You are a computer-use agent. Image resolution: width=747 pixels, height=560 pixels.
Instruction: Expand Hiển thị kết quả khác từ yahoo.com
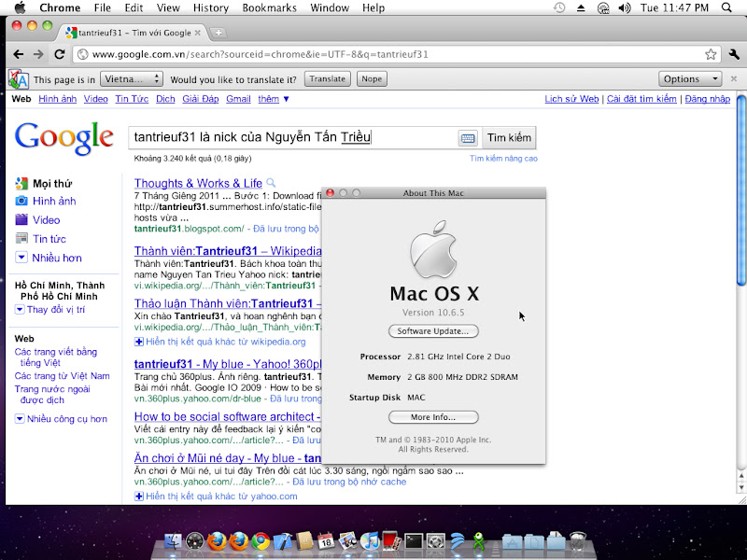216,497
